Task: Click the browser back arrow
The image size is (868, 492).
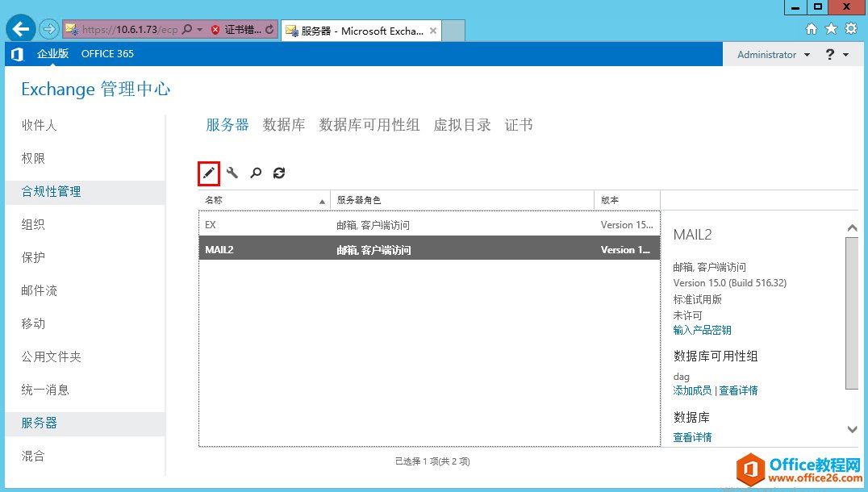Action: tap(19, 27)
